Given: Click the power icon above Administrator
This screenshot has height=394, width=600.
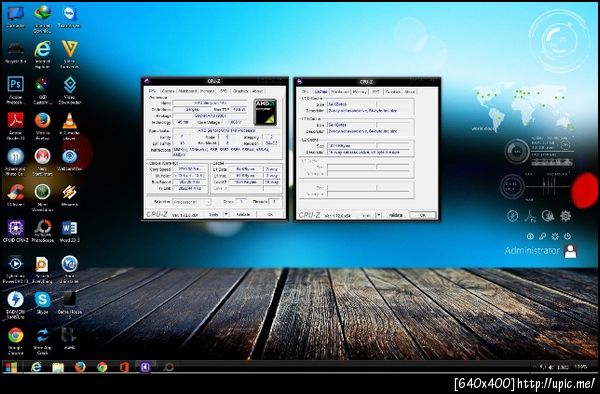Looking at the screenshot, I should coord(568,236).
